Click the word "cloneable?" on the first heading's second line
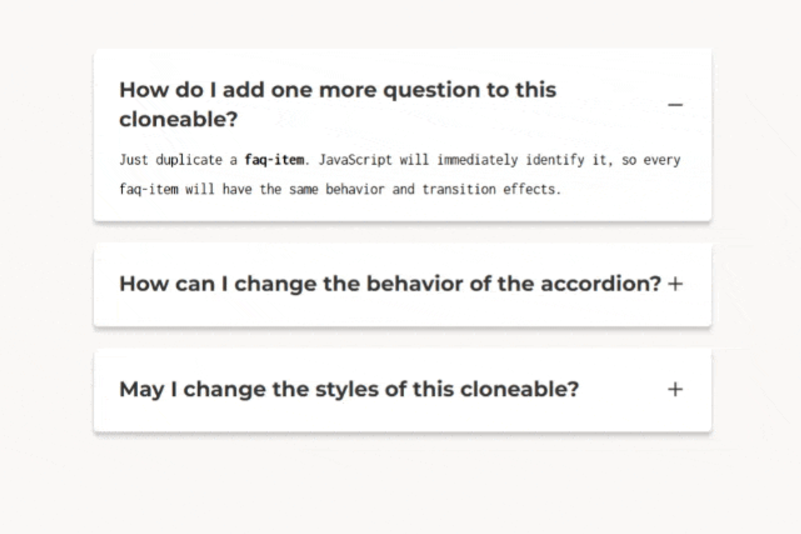This screenshot has width=801, height=534. [x=178, y=120]
